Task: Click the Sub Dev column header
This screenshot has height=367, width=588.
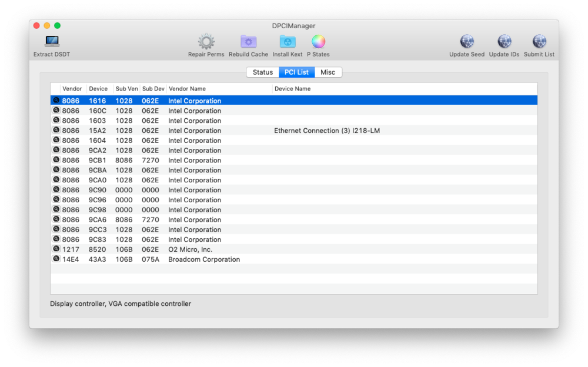Action: (x=153, y=89)
